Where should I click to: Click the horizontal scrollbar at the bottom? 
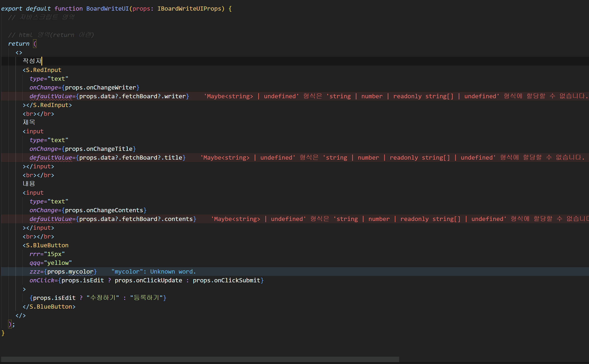200,359
